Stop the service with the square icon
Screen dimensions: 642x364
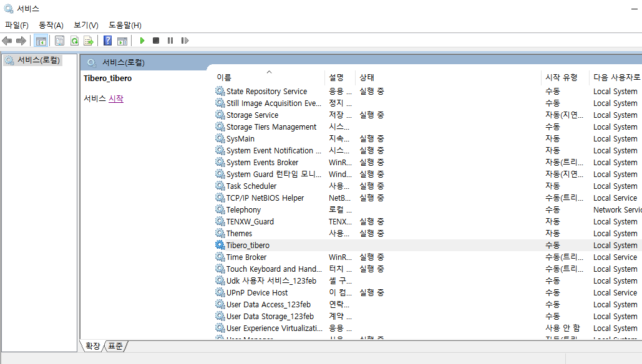coord(155,41)
